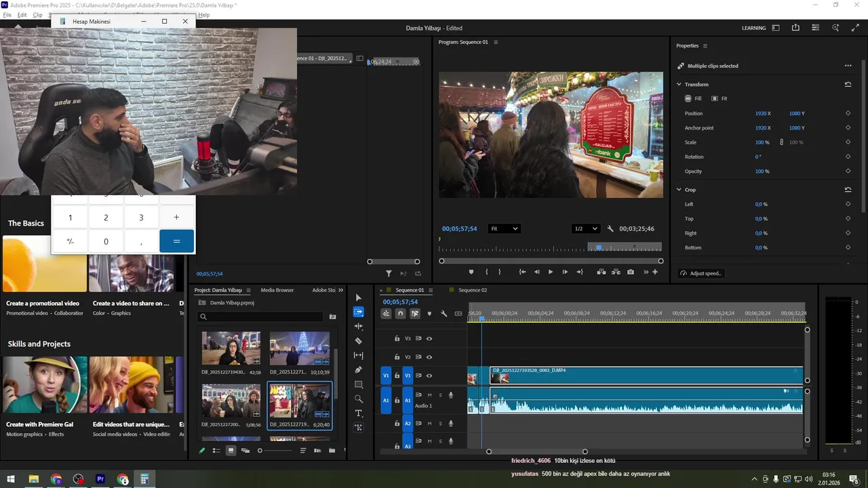Switch Project panel to list view
The width and height of the screenshot is (868, 488).
point(216,451)
